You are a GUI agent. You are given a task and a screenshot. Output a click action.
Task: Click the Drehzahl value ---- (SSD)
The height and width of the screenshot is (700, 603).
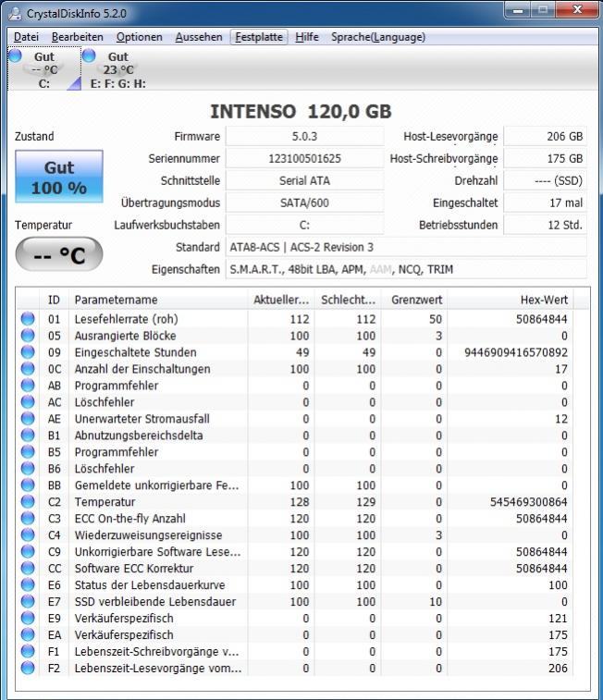[x=545, y=180]
